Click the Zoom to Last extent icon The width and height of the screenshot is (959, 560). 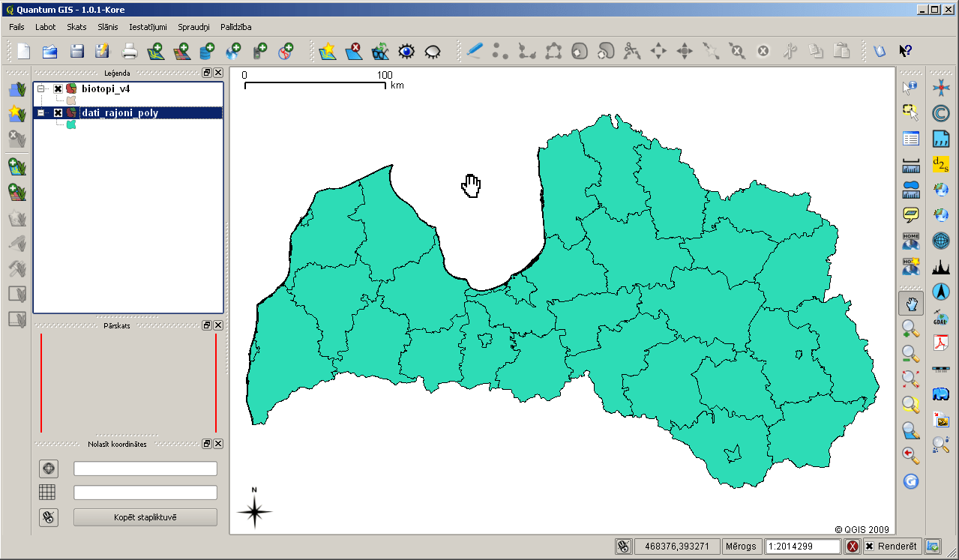tap(910, 455)
